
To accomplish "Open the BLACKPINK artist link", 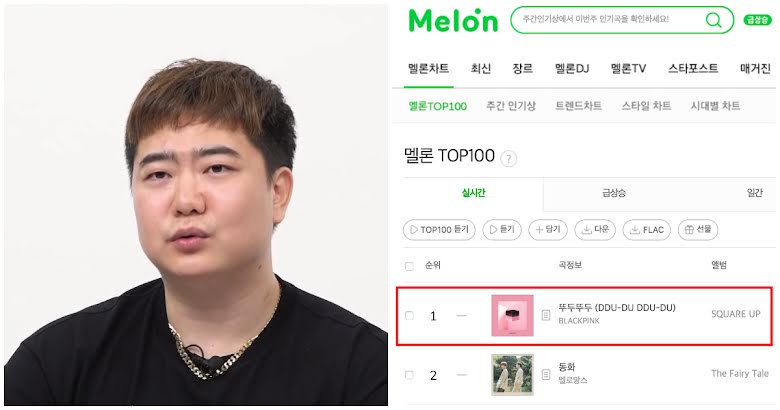I will pos(579,321).
